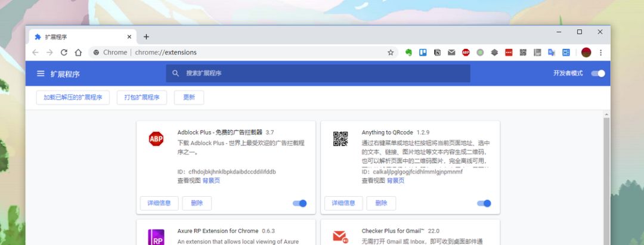Click the forward navigation arrow
644x245 pixels.
click(x=49, y=52)
